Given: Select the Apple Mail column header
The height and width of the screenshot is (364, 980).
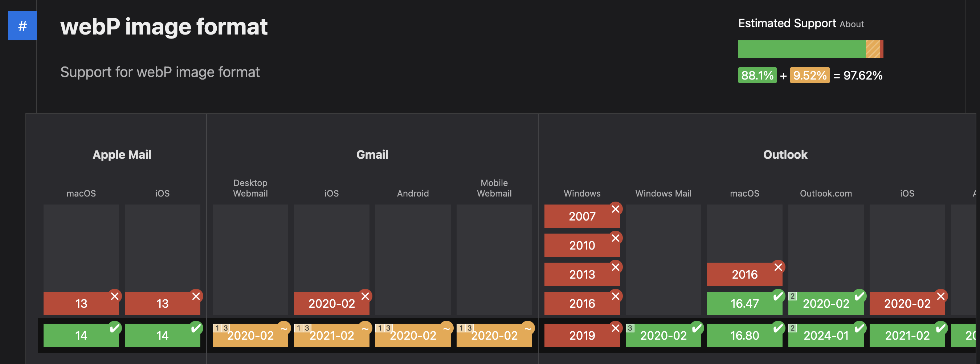Looking at the screenshot, I should pyautogui.click(x=122, y=154).
